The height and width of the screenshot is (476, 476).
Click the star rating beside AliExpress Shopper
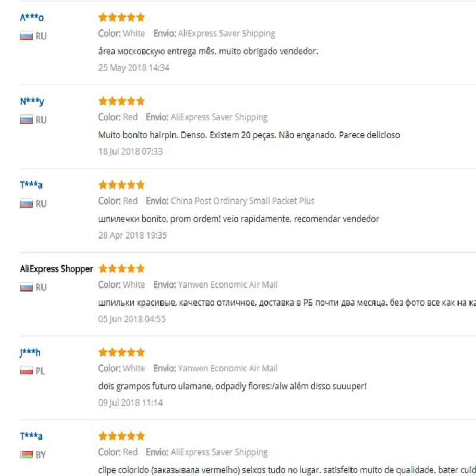[x=121, y=268]
